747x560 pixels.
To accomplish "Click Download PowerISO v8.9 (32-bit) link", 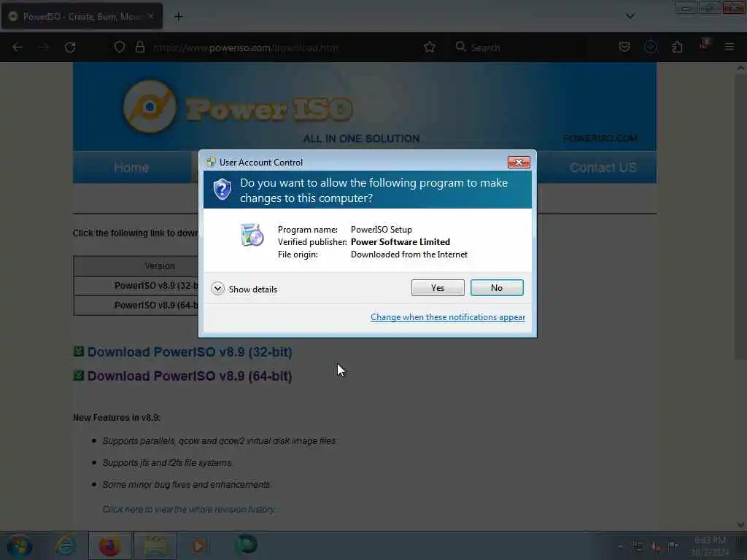I will click(x=190, y=352).
